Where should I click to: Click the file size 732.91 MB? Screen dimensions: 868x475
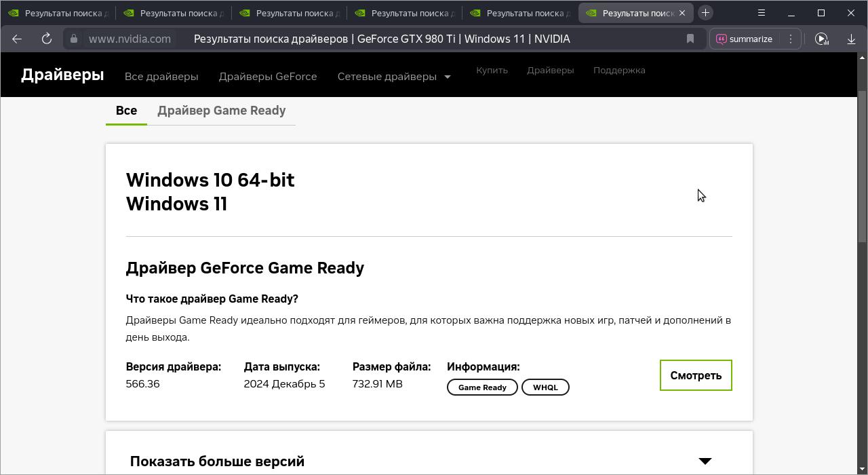coord(378,384)
